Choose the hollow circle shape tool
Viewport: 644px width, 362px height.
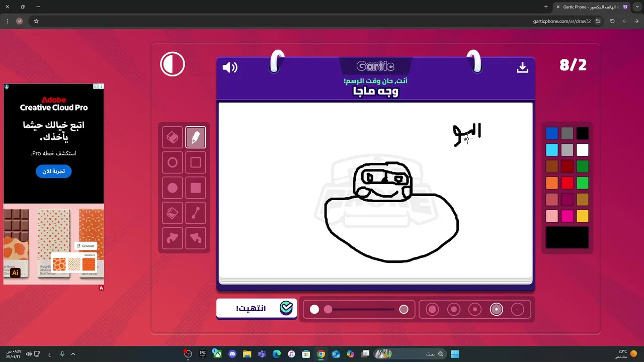click(x=173, y=163)
